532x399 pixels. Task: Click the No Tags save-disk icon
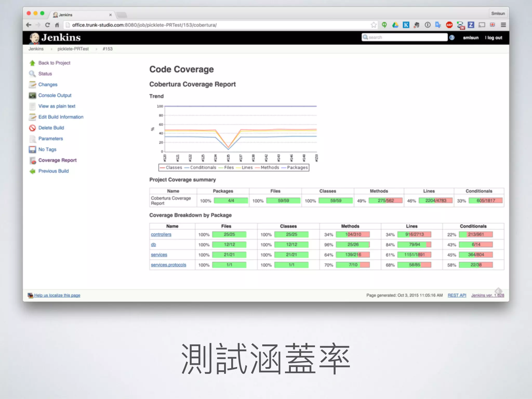32,150
